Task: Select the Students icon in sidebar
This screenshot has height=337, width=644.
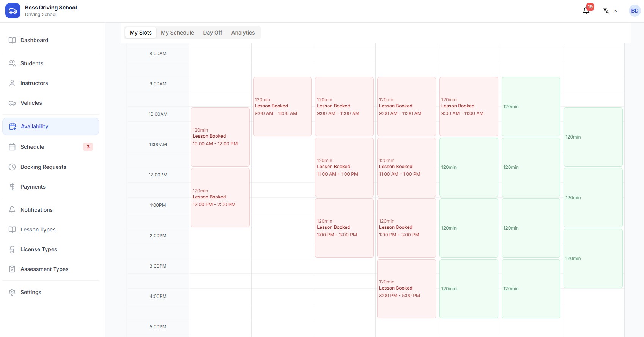Action: point(12,63)
